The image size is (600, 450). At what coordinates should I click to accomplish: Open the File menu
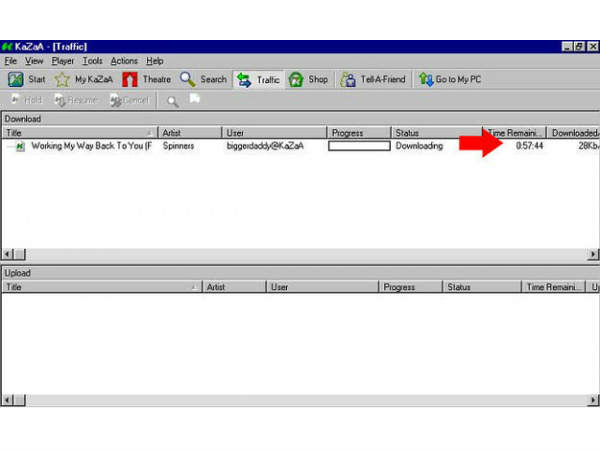(x=10, y=61)
